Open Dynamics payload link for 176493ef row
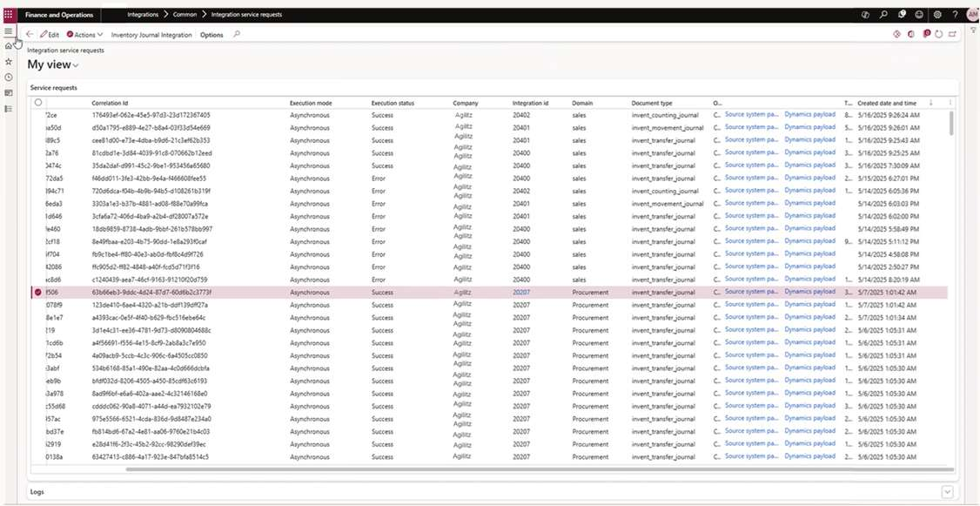Viewport: 980px width, 506px height. [810, 114]
